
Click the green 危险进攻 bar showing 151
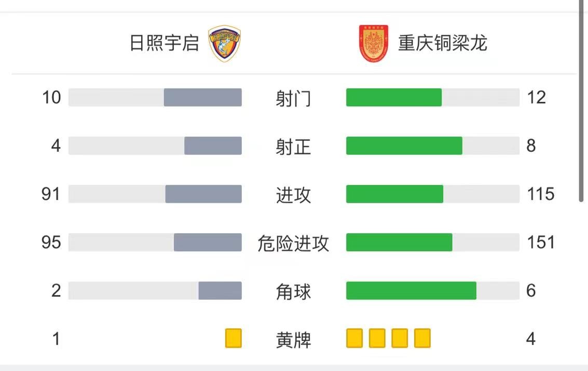[x=399, y=242]
